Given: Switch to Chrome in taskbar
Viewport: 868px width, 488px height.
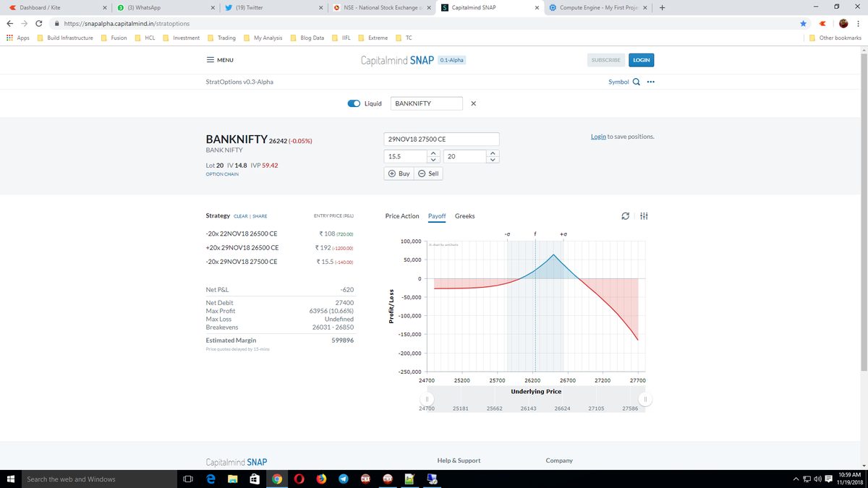Looking at the screenshot, I should click(277, 479).
